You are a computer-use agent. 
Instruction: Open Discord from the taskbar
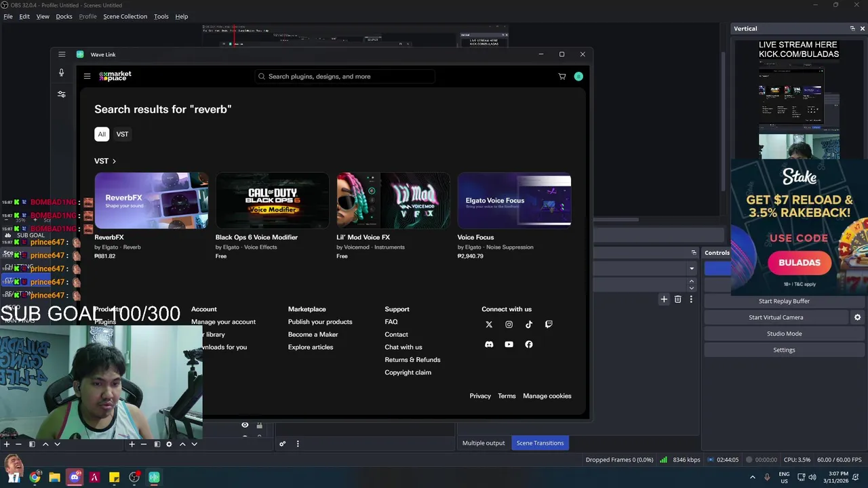pos(75,477)
